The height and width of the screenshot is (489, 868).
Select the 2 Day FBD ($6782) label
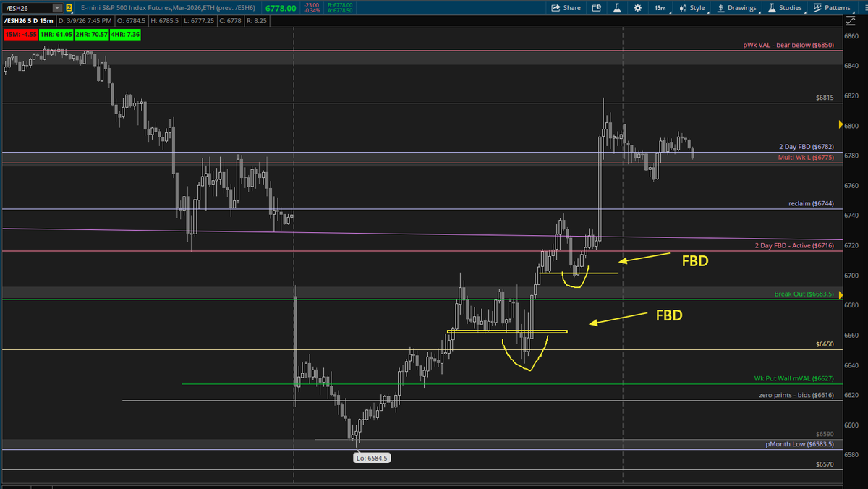807,147
